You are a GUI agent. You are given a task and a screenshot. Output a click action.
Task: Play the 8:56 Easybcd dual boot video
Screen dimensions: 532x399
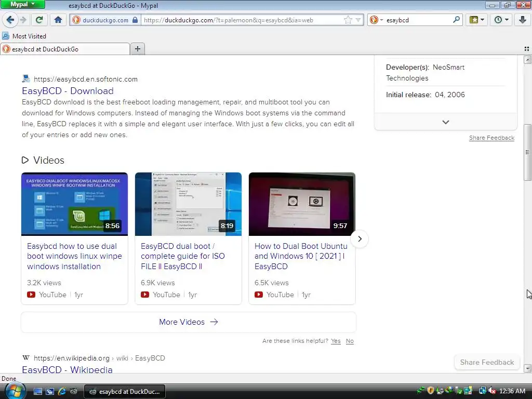[x=75, y=204]
